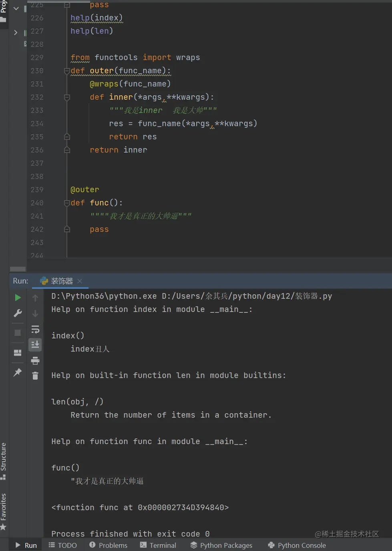Click line number 238 in gutter
The image size is (392, 551).
click(x=37, y=177)
